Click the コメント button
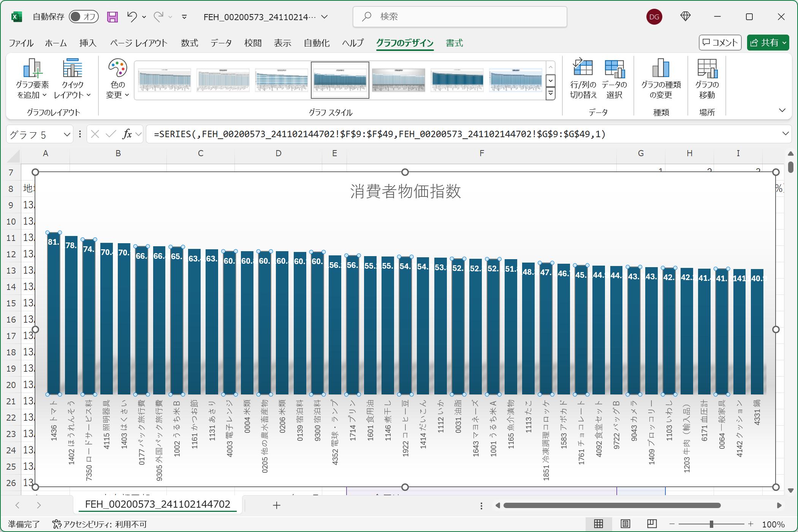This screenshot has width=798, height=532. [x=720, y=43]
